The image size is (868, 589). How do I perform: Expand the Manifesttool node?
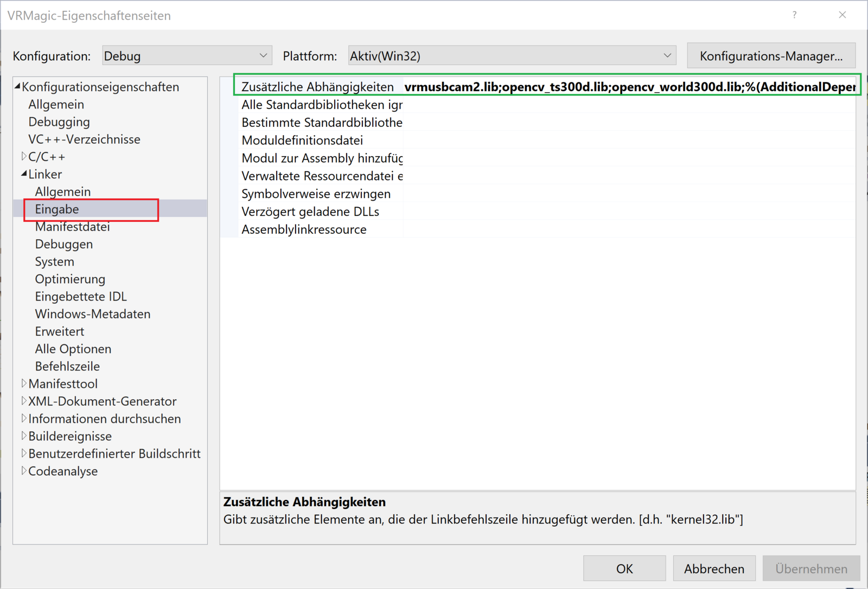(x=24, y=383)
